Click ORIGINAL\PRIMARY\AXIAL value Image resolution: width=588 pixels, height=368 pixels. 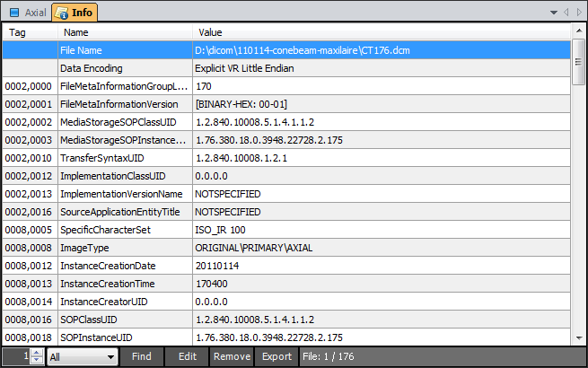(x=253, y=248)
